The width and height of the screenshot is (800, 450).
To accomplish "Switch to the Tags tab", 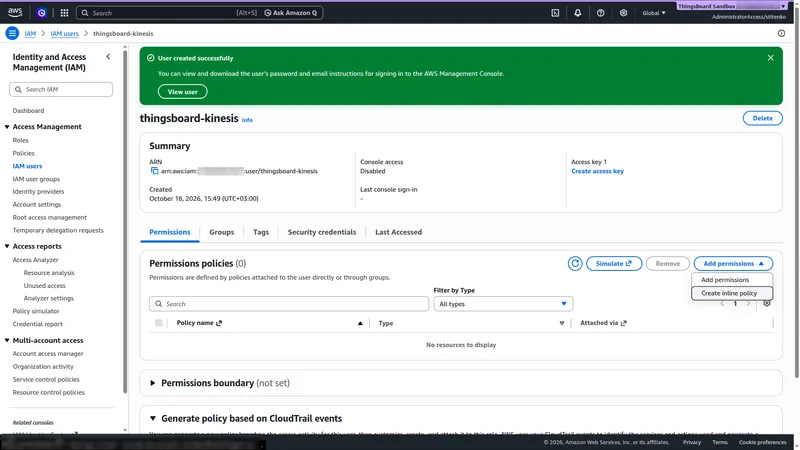I will [261, 232].
